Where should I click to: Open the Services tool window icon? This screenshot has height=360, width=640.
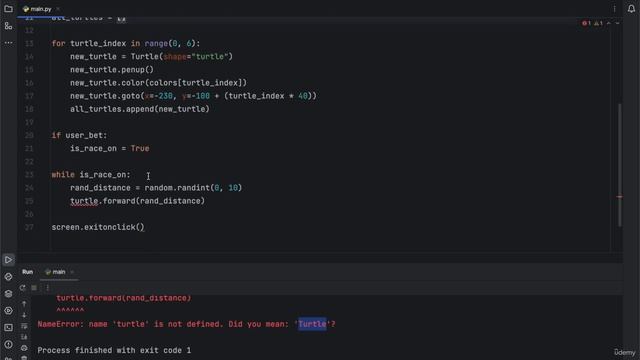pyautogui.click(x=8, y=311)
